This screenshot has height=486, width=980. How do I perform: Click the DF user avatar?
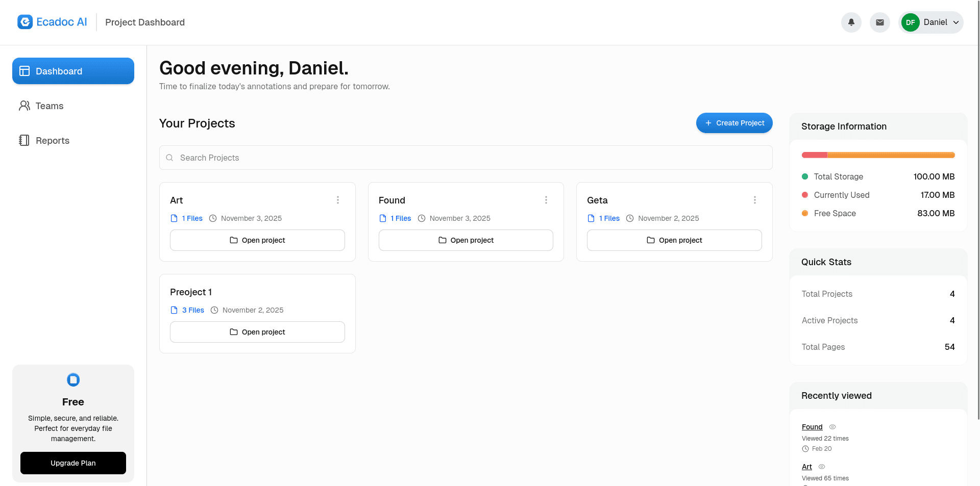click(911, 22)
